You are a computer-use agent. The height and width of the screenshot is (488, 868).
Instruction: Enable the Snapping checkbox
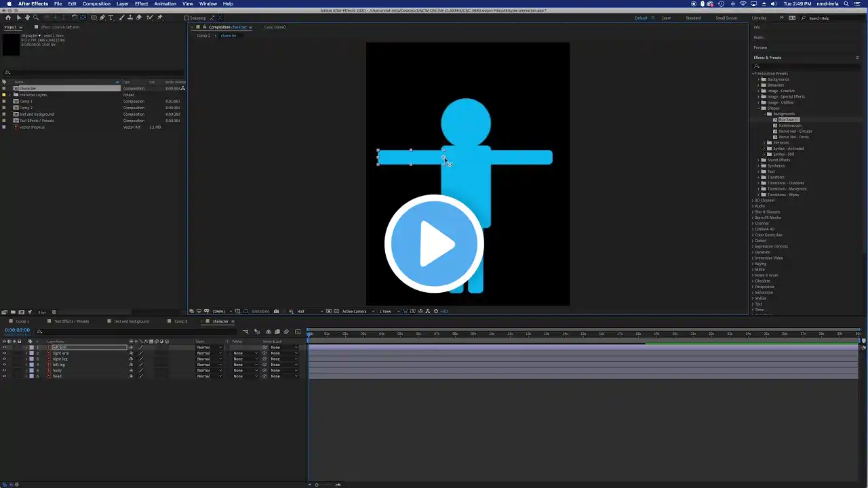pyautogui.click(x=187, y=18)
